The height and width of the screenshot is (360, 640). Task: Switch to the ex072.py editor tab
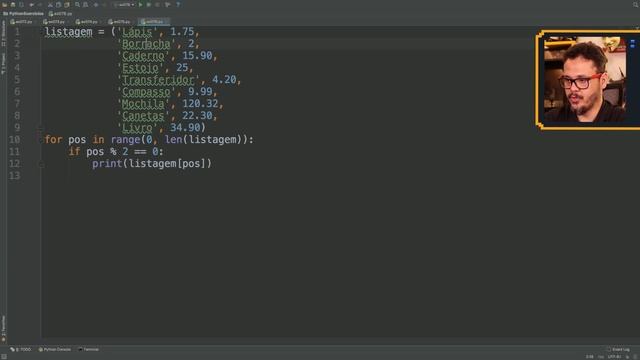[21, 22]
